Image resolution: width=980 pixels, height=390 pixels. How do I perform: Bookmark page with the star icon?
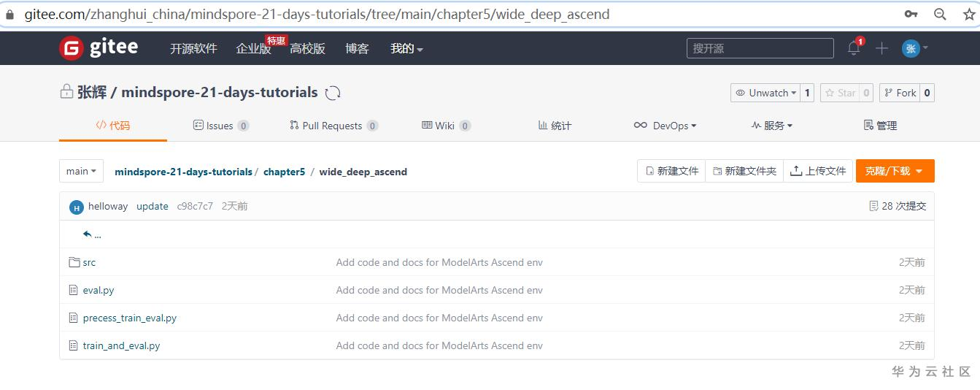click(969, 14)
